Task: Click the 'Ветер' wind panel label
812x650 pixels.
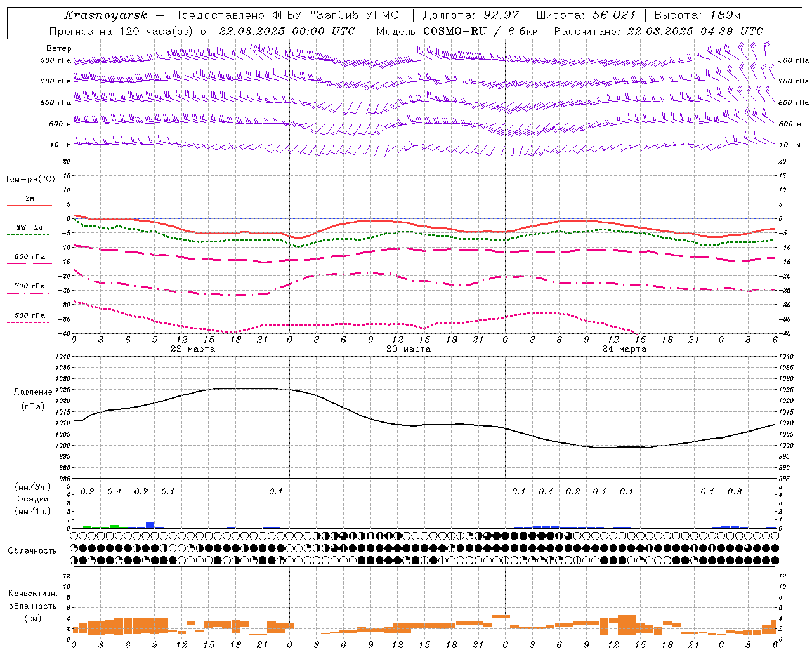Action: click(59, 48)
